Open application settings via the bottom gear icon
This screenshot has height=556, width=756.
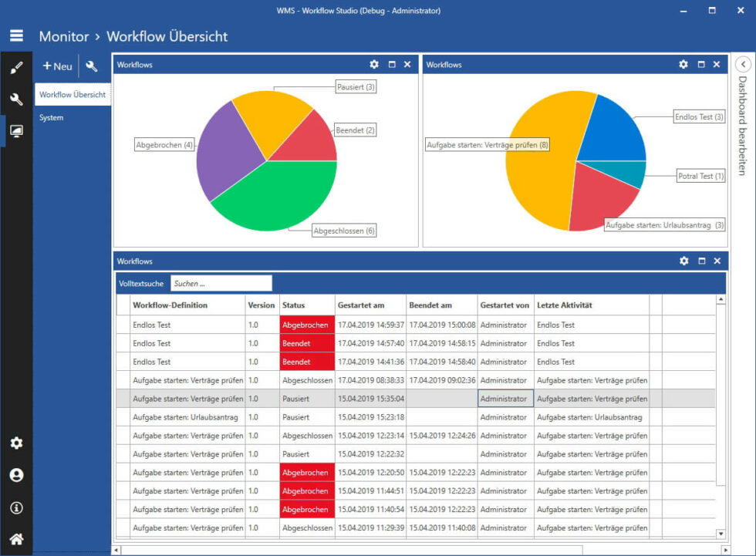point(17,443)
